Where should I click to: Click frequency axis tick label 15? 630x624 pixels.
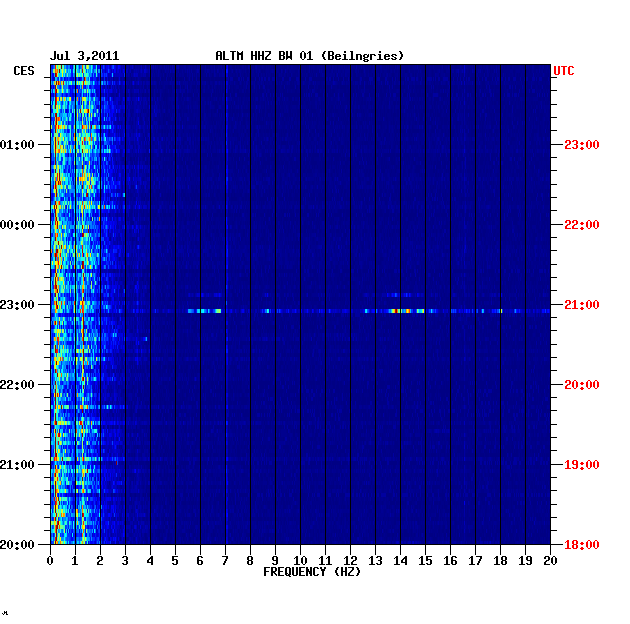coord(425,561)
